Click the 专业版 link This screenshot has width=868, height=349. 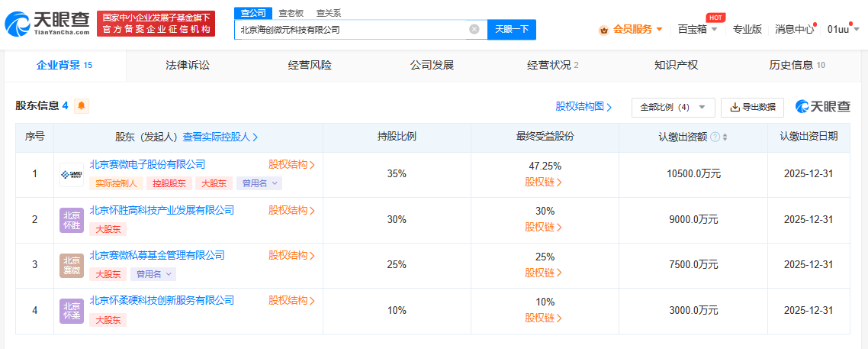coord(747,29)
